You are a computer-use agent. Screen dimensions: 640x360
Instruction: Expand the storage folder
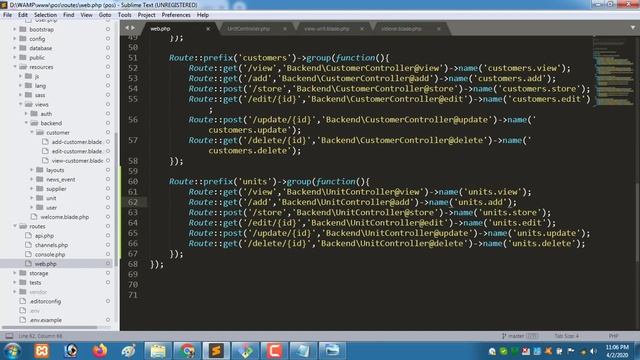point(15,273)
